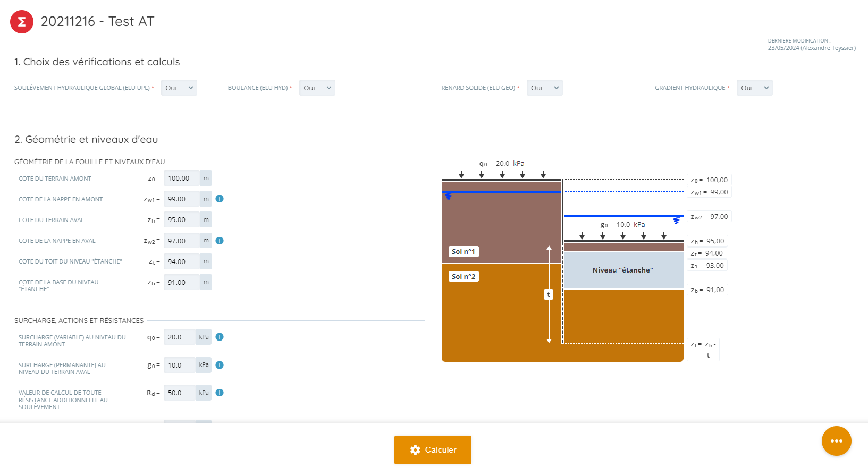Open the Renard solide (ELU GEO) dropdown

coord(544,88)
